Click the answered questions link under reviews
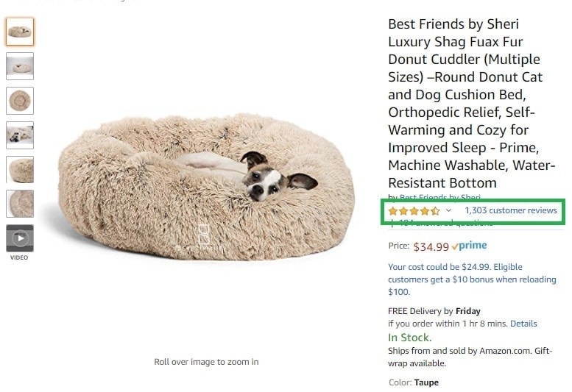The height and width of the screenshot is (392, 572). [446, 223]
